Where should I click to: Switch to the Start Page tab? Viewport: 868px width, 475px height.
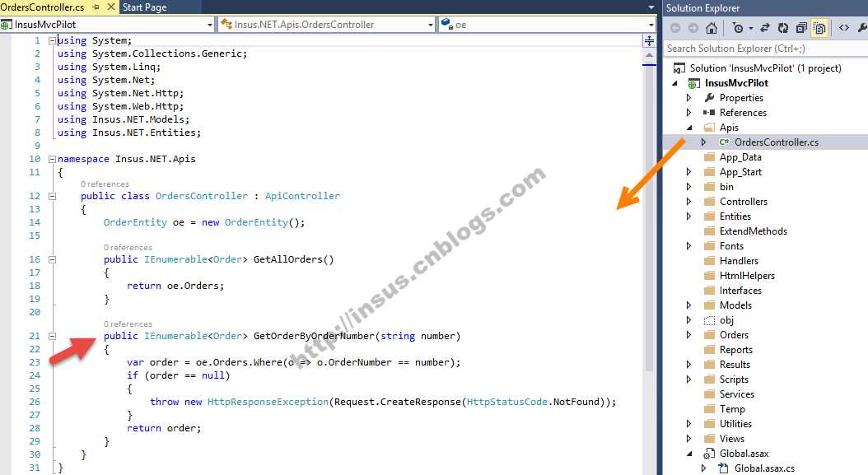[144, 7]
